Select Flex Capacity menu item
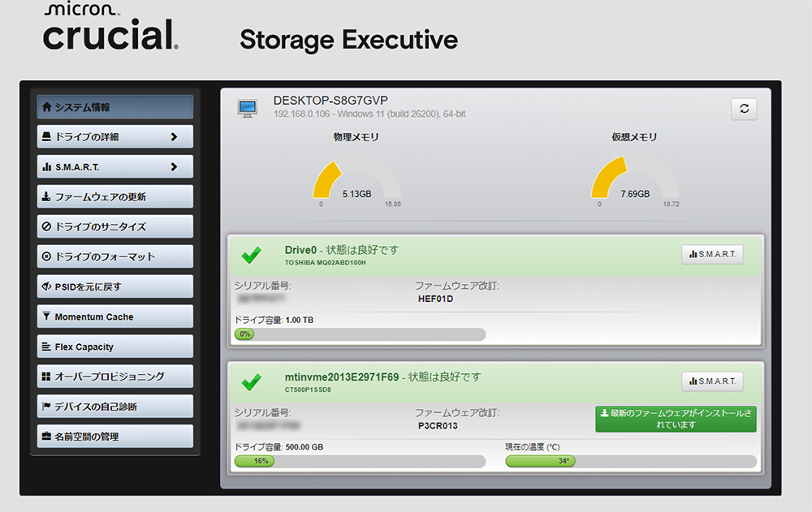Image resolution: width=812 pixels, height=512 pixels. tap(114, 346)
